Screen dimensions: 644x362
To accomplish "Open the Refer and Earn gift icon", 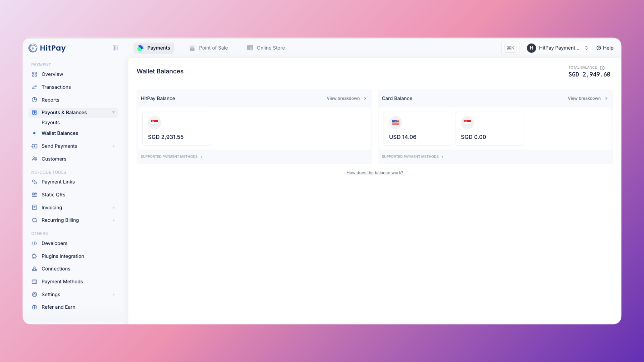I will tap(35, 307).
